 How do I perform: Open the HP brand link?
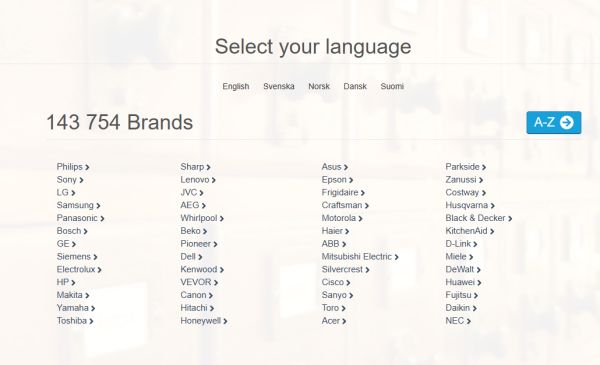(66, 282)
